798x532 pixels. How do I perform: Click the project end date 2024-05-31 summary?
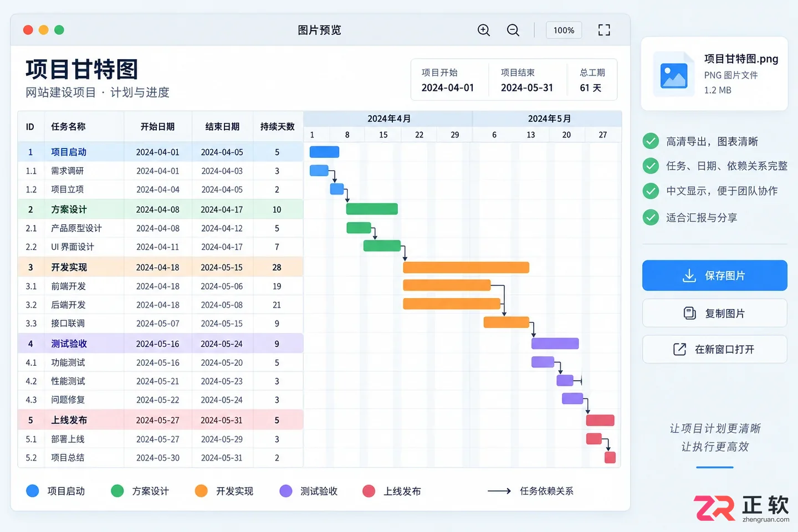[x=526, y=88]
